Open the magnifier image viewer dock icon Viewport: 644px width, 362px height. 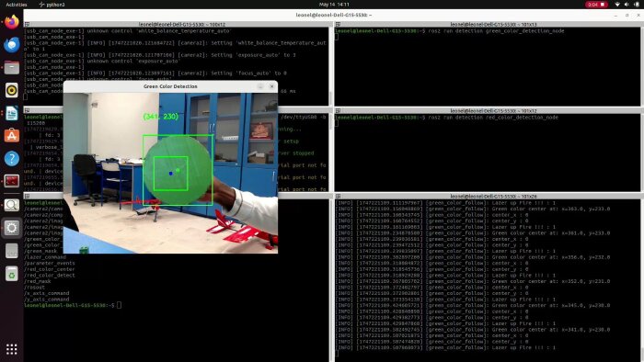click(x=11, y=205)
